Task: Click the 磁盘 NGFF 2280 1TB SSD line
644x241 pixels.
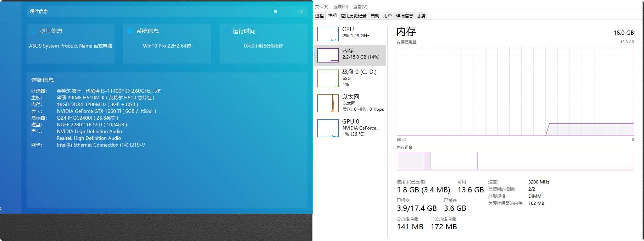Action: click(79, 125)
